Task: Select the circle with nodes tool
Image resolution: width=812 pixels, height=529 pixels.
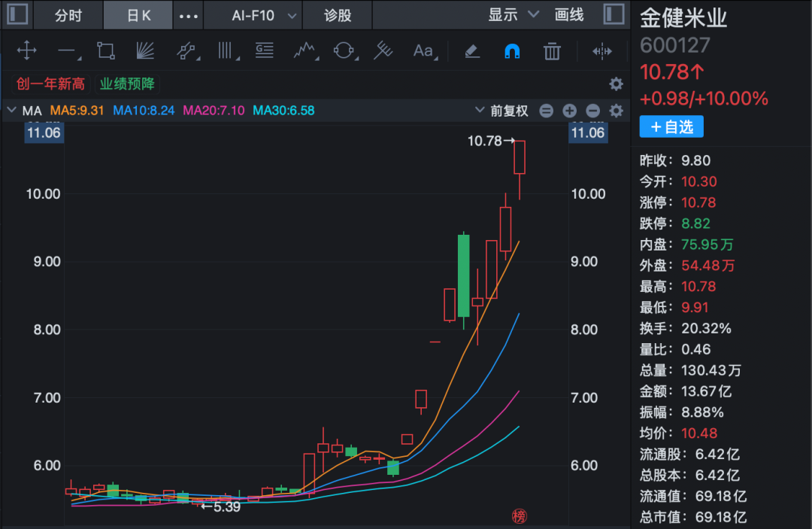Action: tap(345, 50)
